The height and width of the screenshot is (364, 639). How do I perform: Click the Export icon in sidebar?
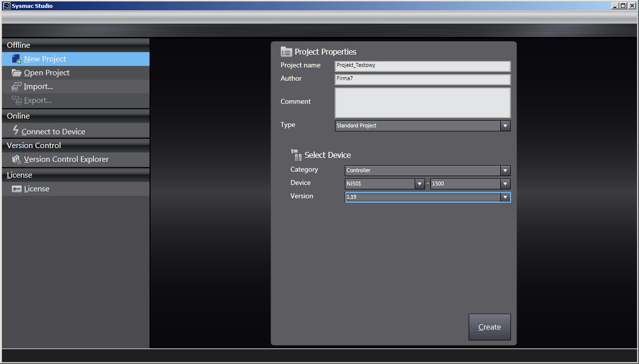(x=16, y=100)
